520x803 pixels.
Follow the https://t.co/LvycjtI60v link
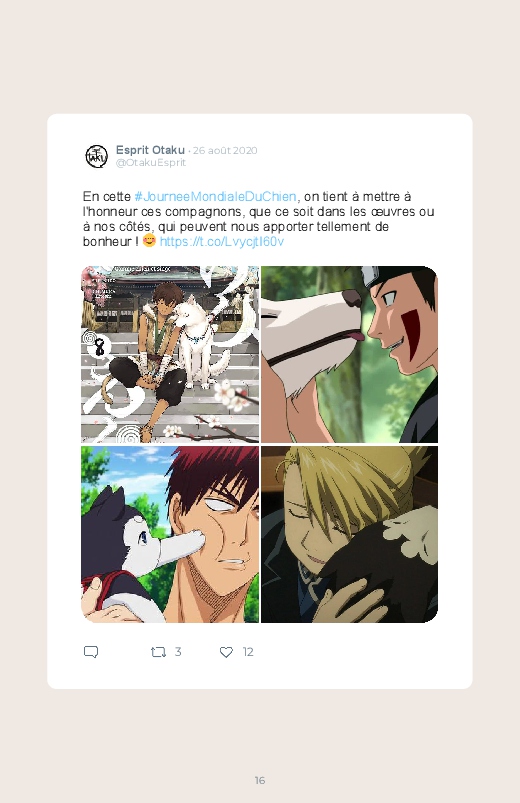click(222, 242)
